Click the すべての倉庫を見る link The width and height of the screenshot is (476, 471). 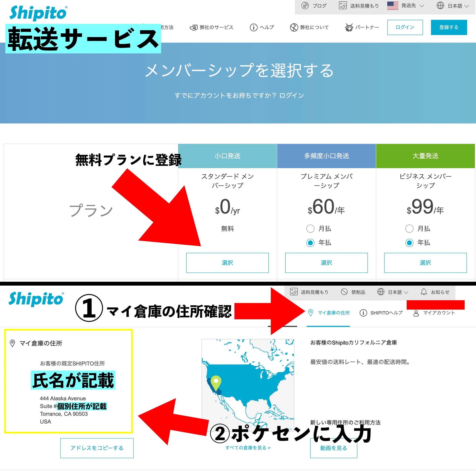point(248,448)
